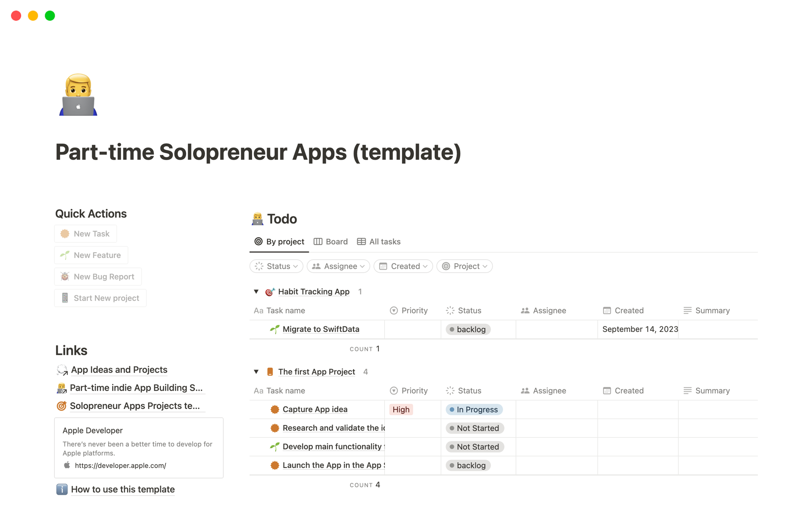
Task: Open the Created date filter dropdown
Action: coord(403,266)
